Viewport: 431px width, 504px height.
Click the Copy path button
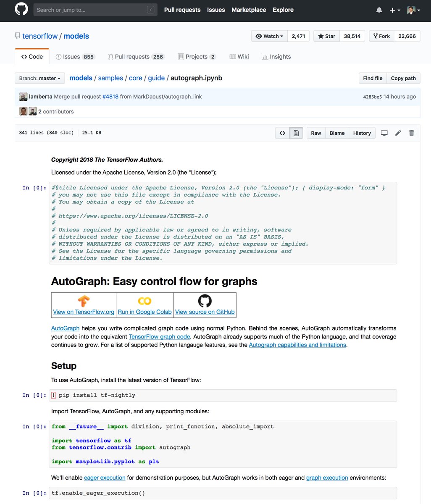point(403,78)
